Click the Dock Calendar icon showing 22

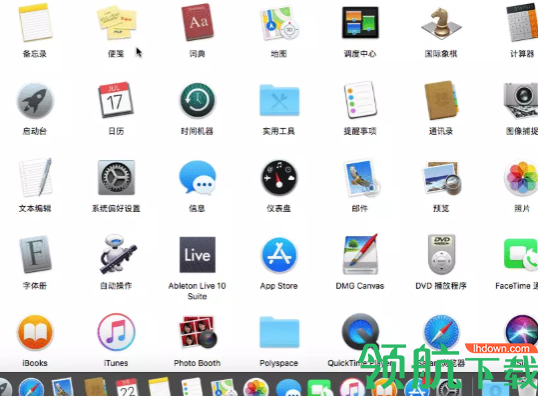[127, 387]
